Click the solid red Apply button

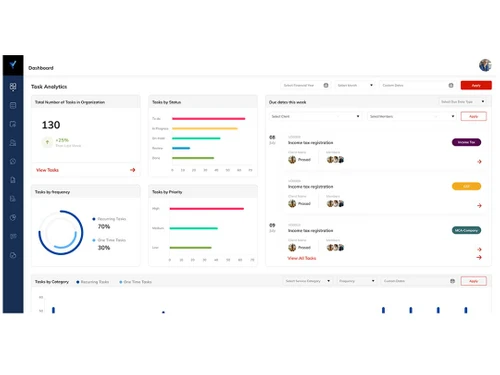click(x=476, y=85)
